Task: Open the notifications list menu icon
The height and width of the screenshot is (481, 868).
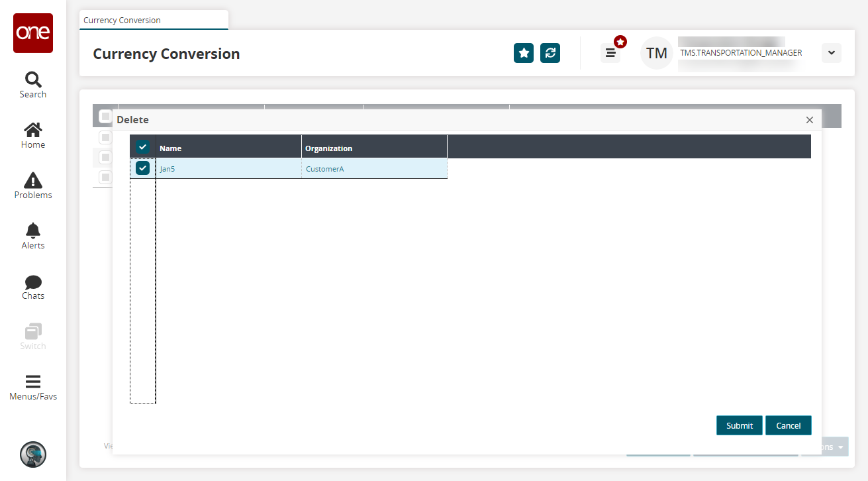Action: (610, 53)
